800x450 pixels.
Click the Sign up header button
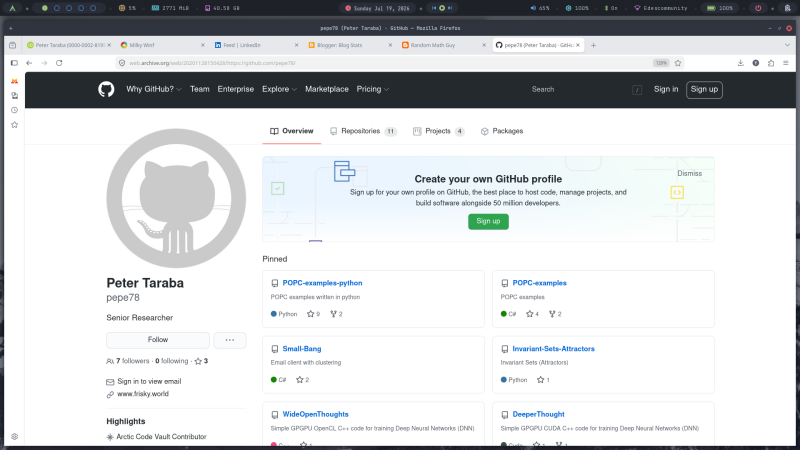click(x=704, y=90)
